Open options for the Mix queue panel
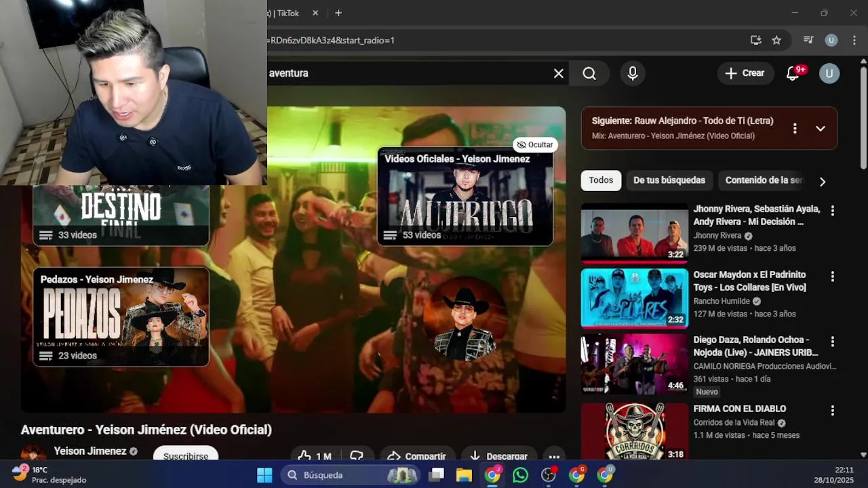 [795, 128]
